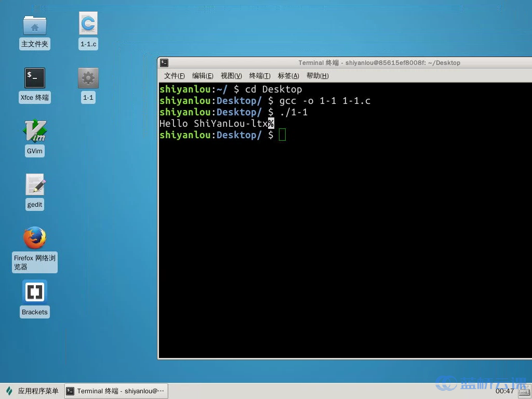Open the Brackets editor icon
Screen dimensions: 532x399
click(35, 291)
